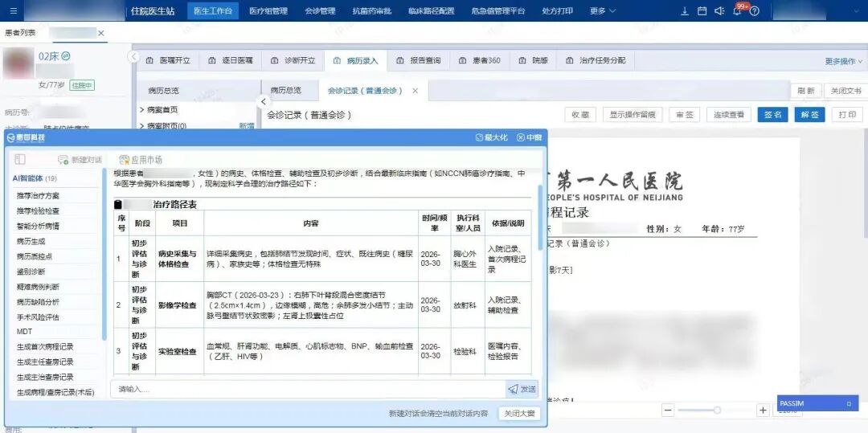Maximize the AI assistant panel via 最大化
868x433 pixels.
[492, 138]
